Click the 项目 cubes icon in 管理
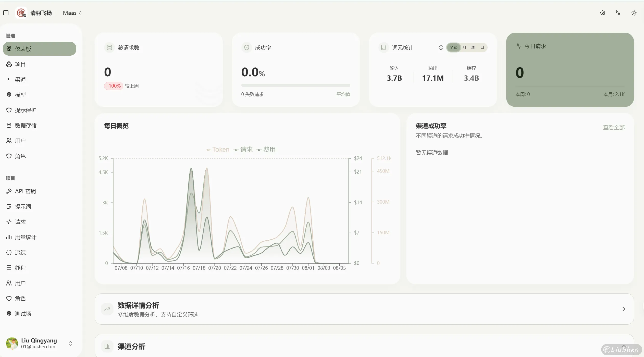 point(9,64)
